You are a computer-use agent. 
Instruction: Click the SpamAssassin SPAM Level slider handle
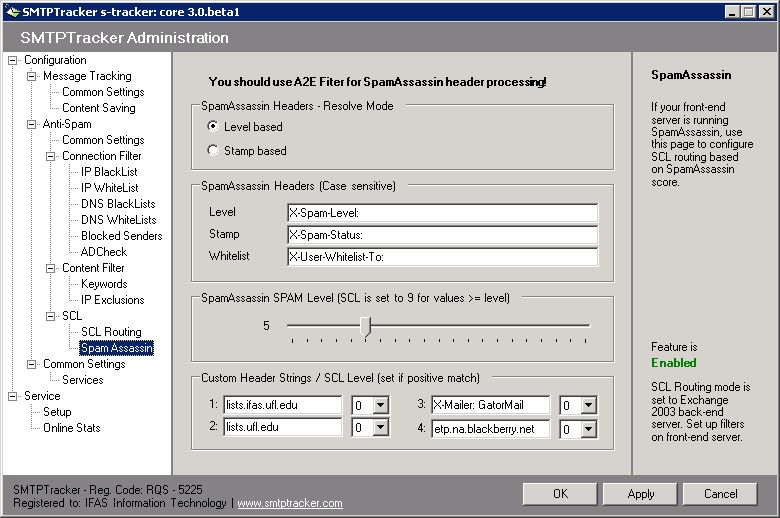pyautogui.click(x=366, y=326)
